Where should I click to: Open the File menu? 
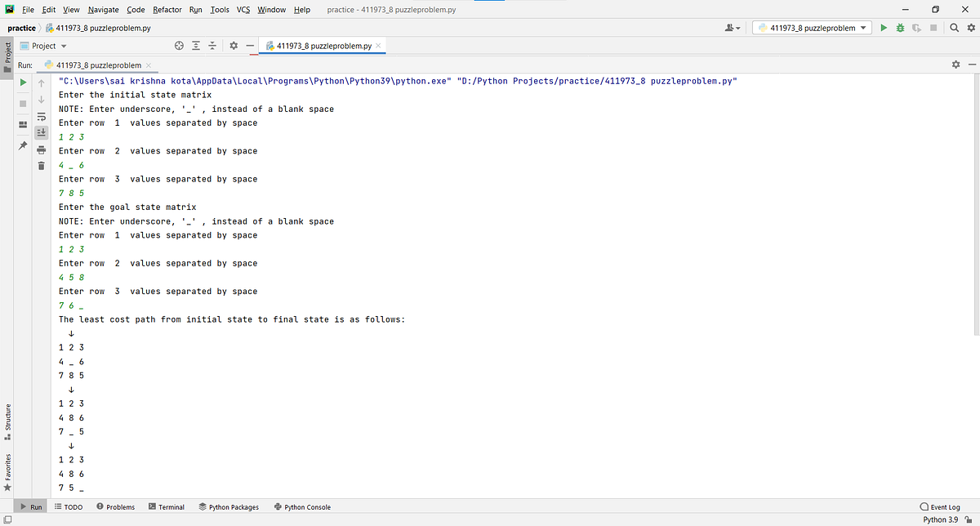(28, 9)
